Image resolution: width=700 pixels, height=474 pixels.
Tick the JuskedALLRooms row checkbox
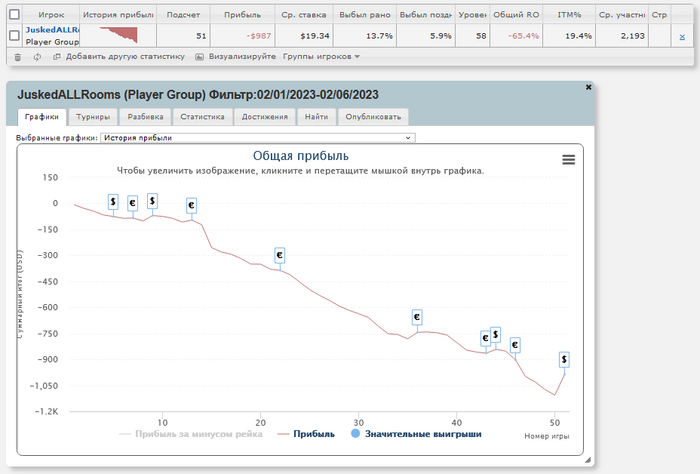click(14, 36)
